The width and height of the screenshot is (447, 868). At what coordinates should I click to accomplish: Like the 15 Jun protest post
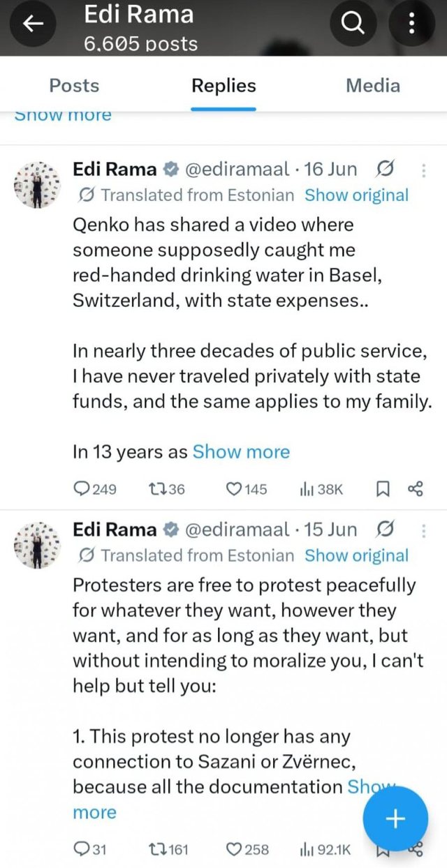tap(248, 849)
